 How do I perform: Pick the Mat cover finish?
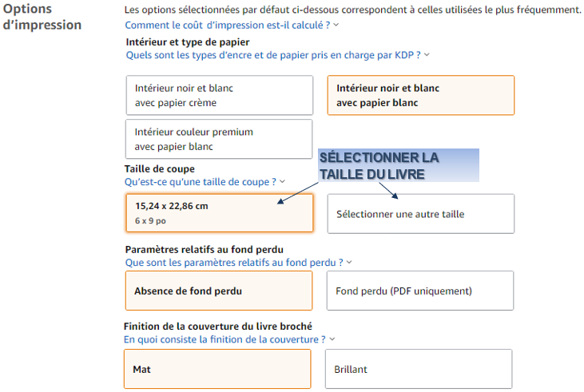(217, 369)
